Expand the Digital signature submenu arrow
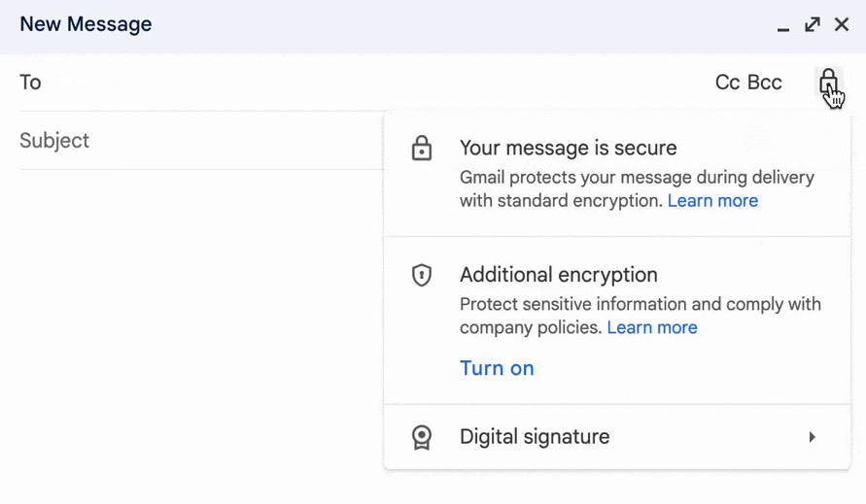 coord(813,437)
